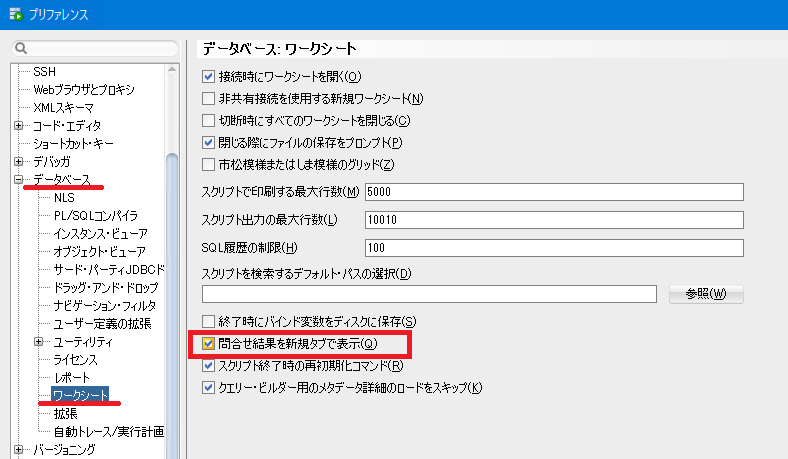Toggle スクリプト終了時の再初期化コマンド checkbox
Image resolution: width=788 pixels, height=459 pixels.
[x=208, y=365]
